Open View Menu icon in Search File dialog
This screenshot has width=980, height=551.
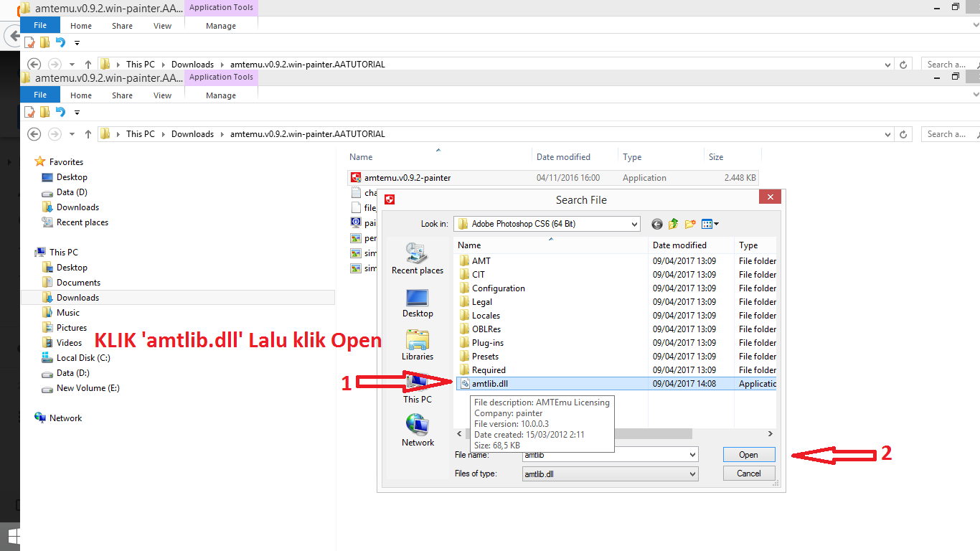point(710,224)
